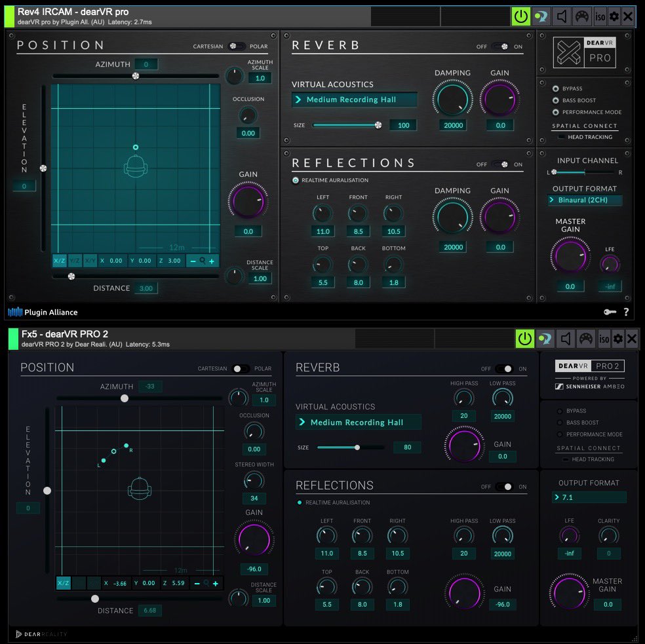Toggle Reflections on/off in dearVR PRO 2

pos(504,487)
